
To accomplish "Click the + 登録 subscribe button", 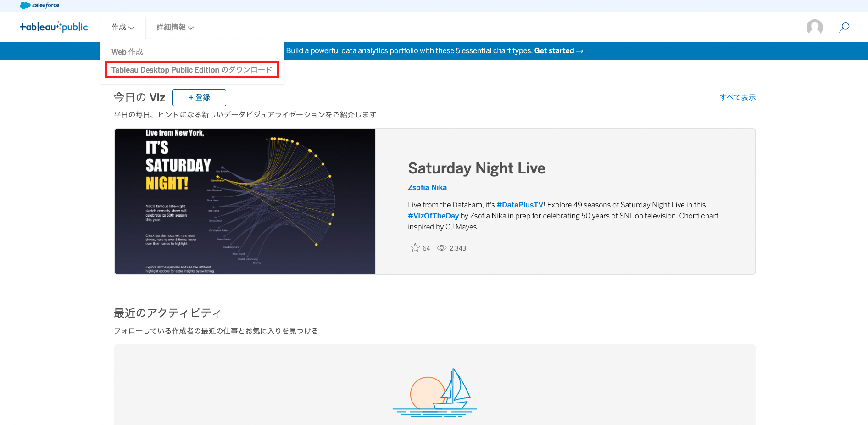I will [199, 98].
